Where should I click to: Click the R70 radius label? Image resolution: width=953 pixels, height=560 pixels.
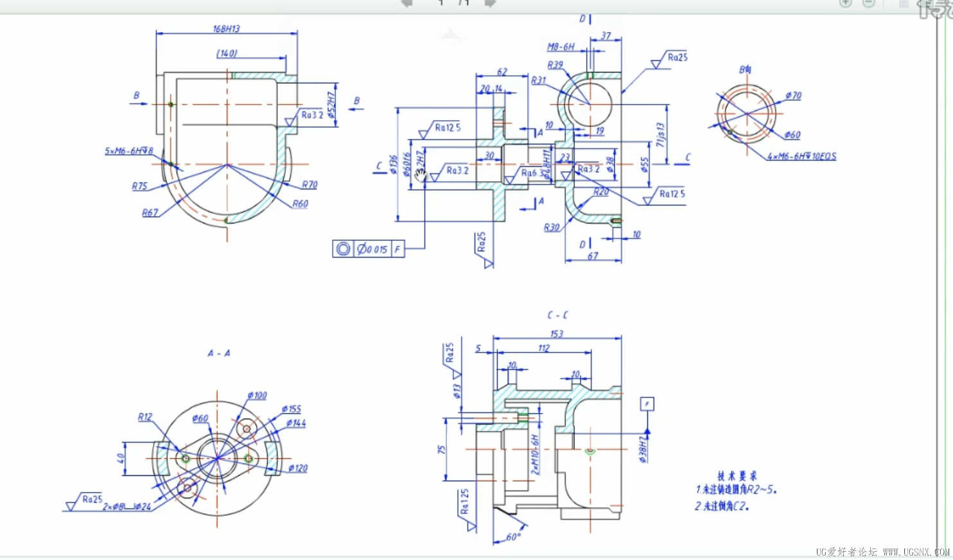310,184
